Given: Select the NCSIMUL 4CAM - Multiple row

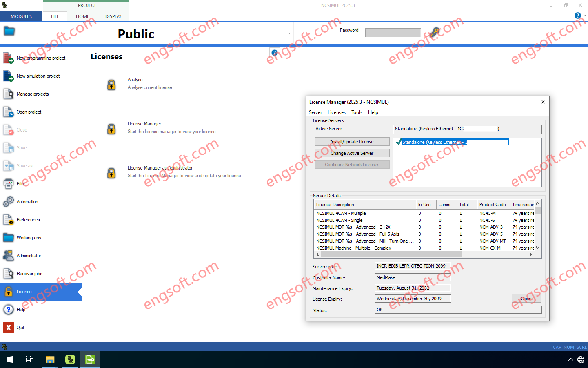Looking at the screenshot, I should point(424,213).
